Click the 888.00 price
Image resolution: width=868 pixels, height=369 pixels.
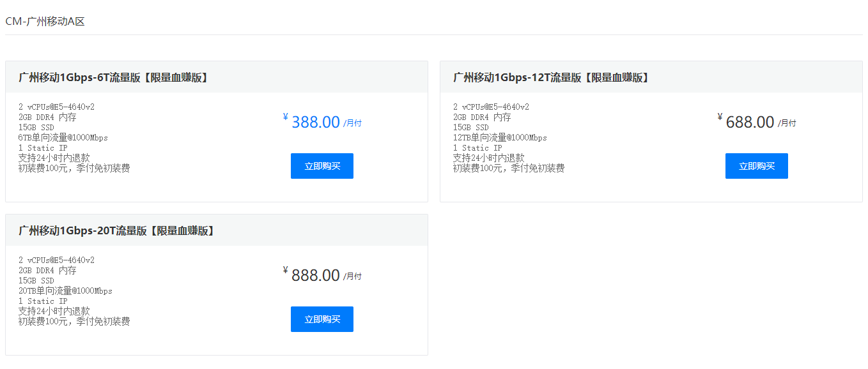[315, 275]
